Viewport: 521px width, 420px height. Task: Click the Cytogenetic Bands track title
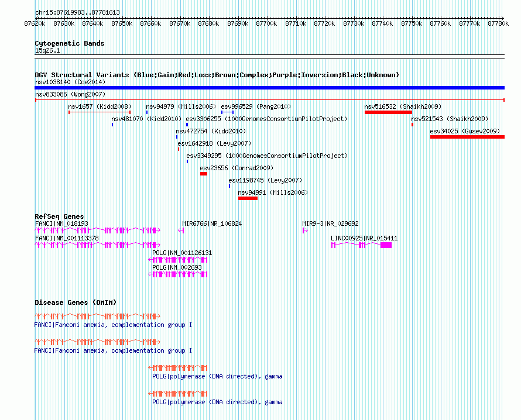tap(70, 43)
